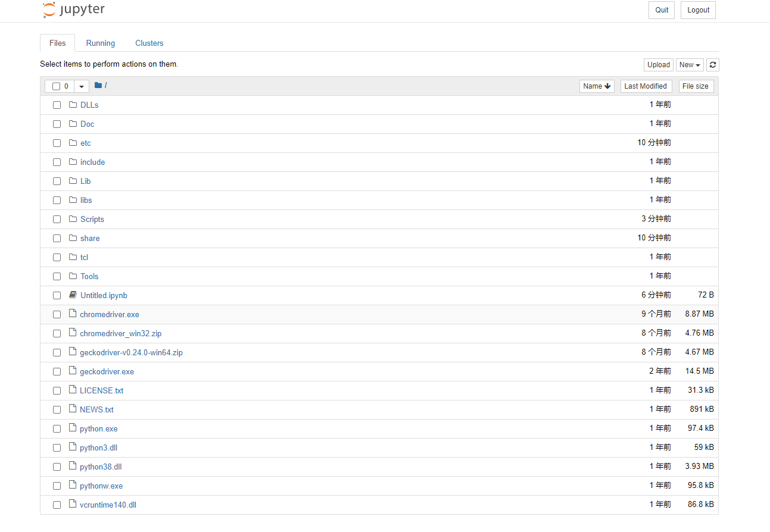Open the python38.dll file link
770x532 pixels.
point(101,467)
